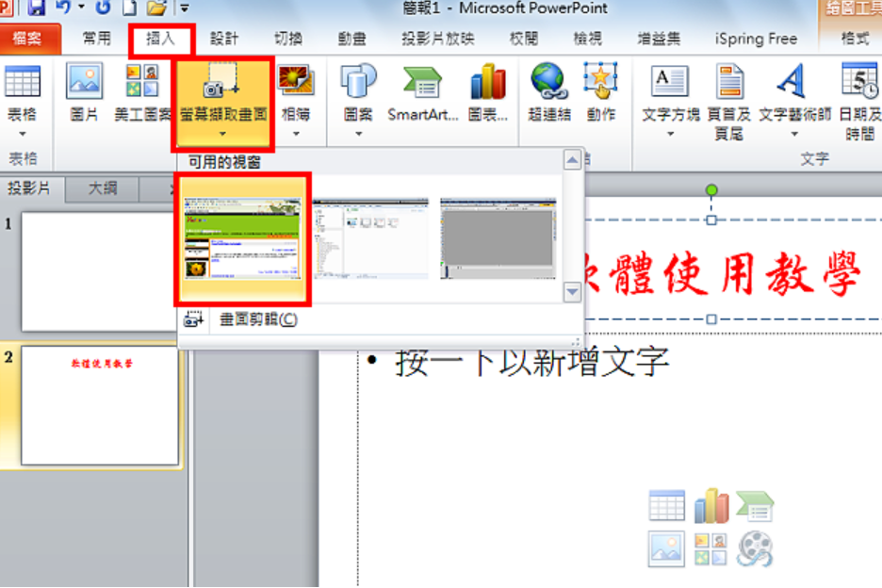Click the placeholder Insert Chart icon
Image resolution: width=882 pixels, height=588 pixels.
pyautogui.click(x=711, y=505)
